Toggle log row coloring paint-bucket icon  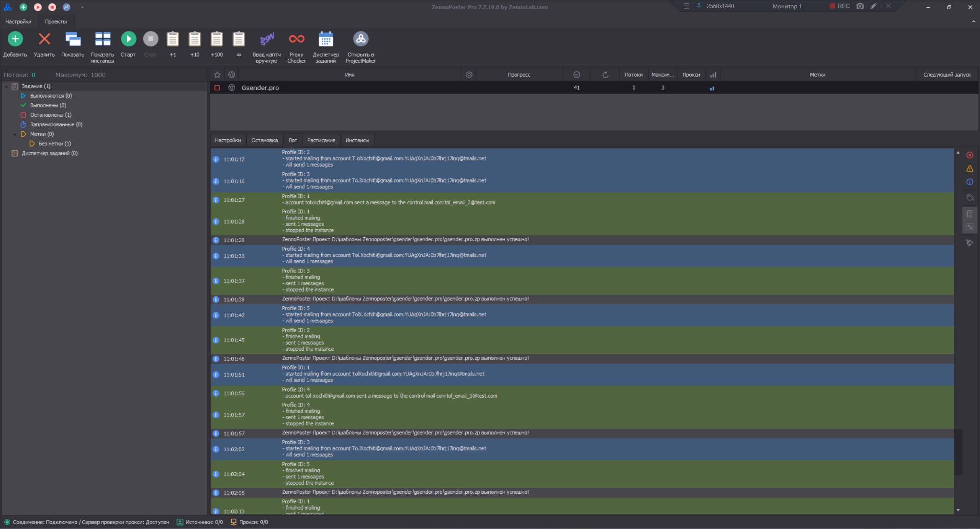click(x=970, y=198)
